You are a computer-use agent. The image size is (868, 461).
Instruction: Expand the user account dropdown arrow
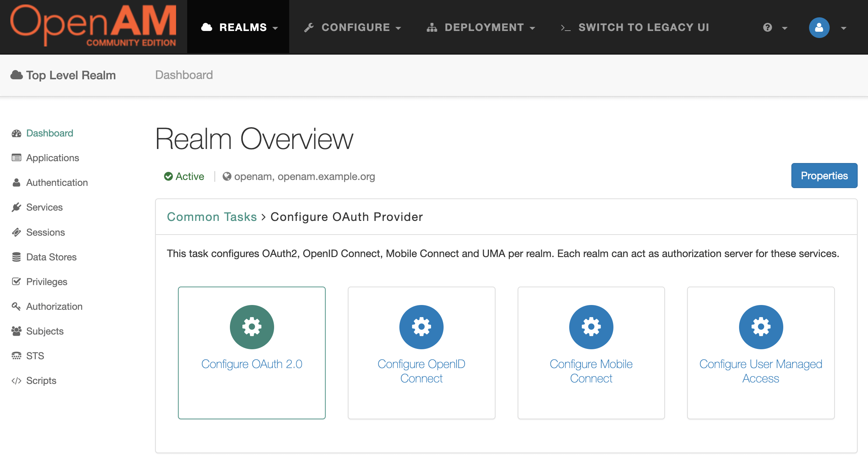[844, 28]
